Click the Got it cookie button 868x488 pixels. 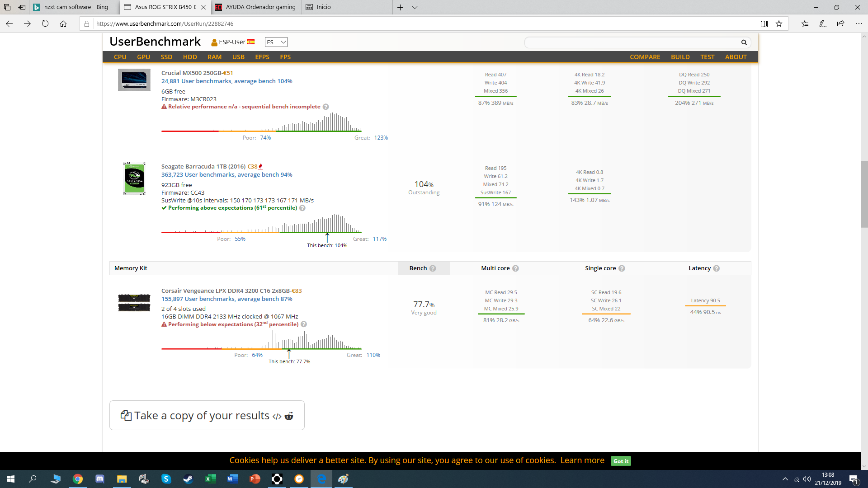tap(621, 461)
